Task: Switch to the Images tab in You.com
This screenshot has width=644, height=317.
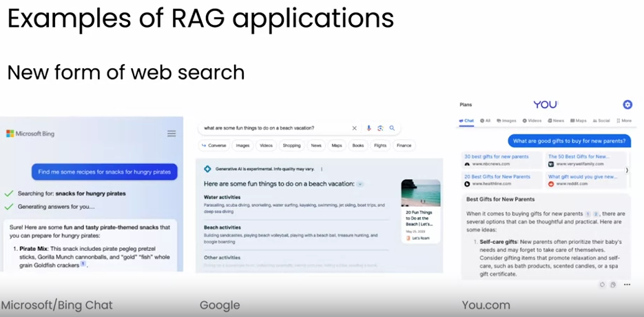Action: pyautogui.click(x=506, y=121)
